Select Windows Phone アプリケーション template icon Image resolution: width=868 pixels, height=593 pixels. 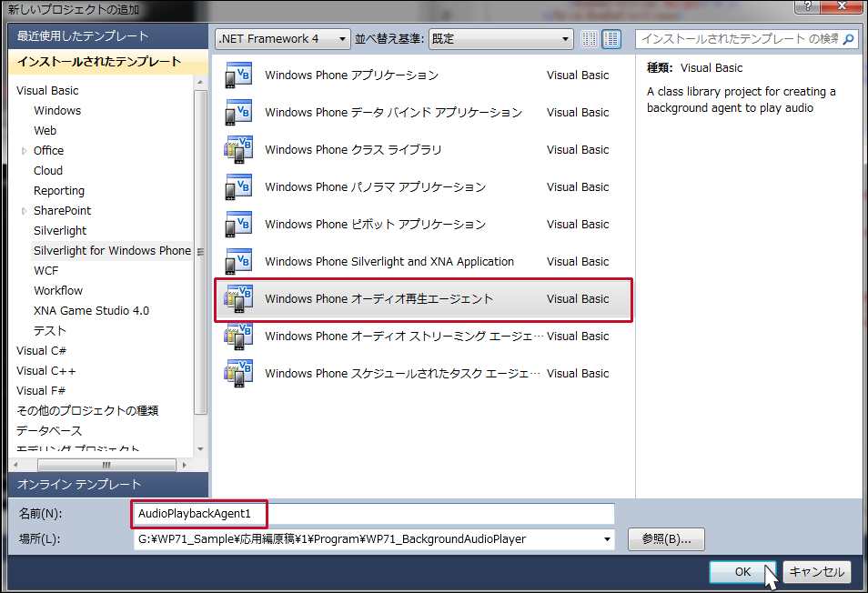tap(238, 75)
